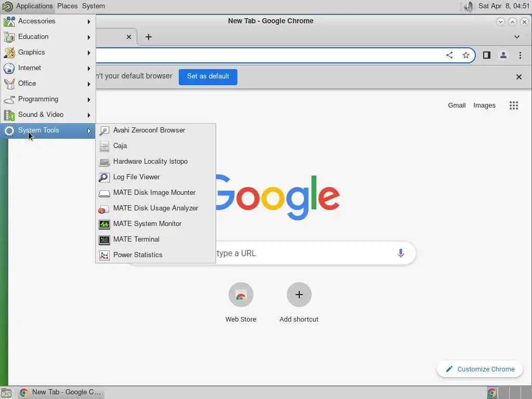Click the Office category icon

(x=9, y=84)
